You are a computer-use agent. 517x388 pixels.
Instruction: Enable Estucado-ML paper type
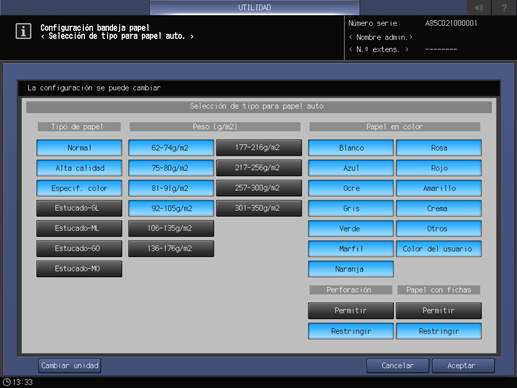pos(79,228)
